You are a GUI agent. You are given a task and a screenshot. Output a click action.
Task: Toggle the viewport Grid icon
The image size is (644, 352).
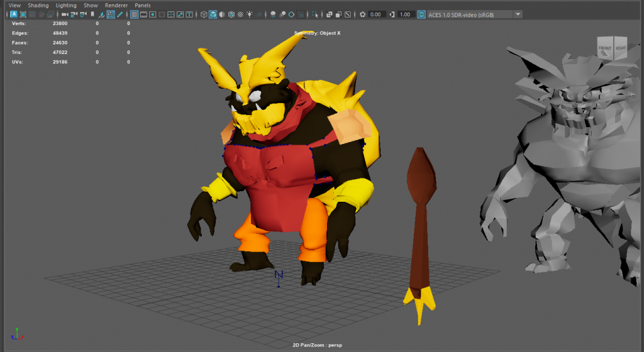click(x=135, y=14)
